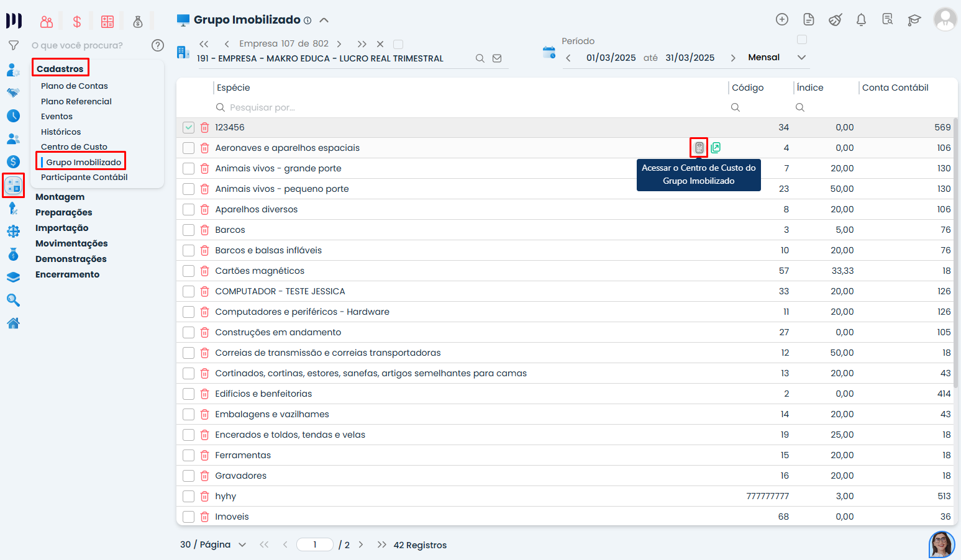Expand the Mensal period dropdown
This screenshot has height=560, width=961.
(x=801, y=57)
